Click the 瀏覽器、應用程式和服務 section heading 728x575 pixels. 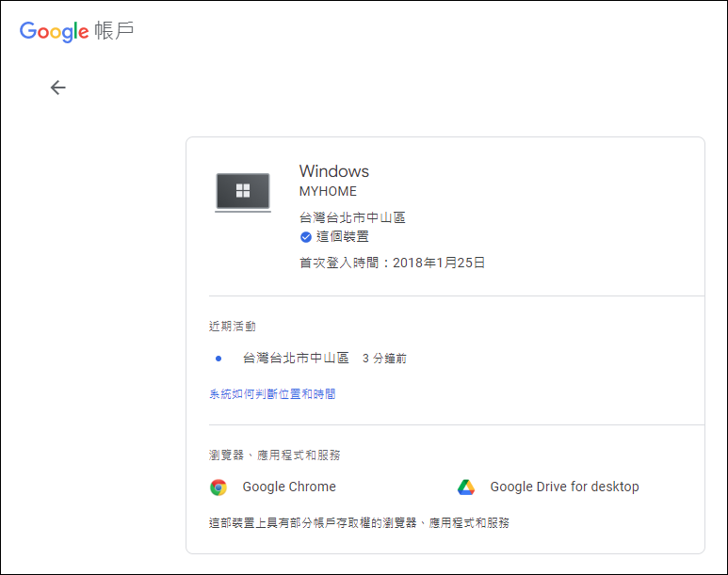click(x=274, y=455)
